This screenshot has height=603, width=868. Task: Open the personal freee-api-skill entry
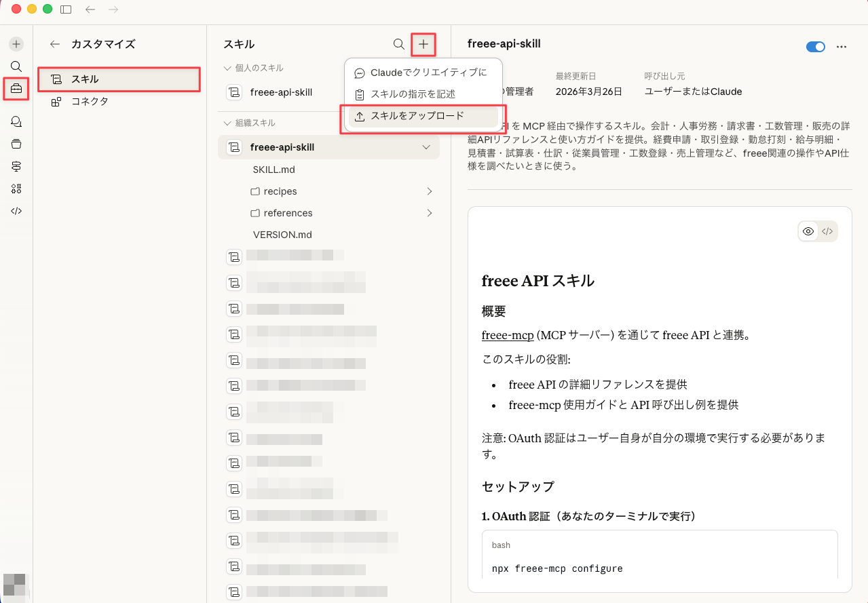click(x=281, y=92)
